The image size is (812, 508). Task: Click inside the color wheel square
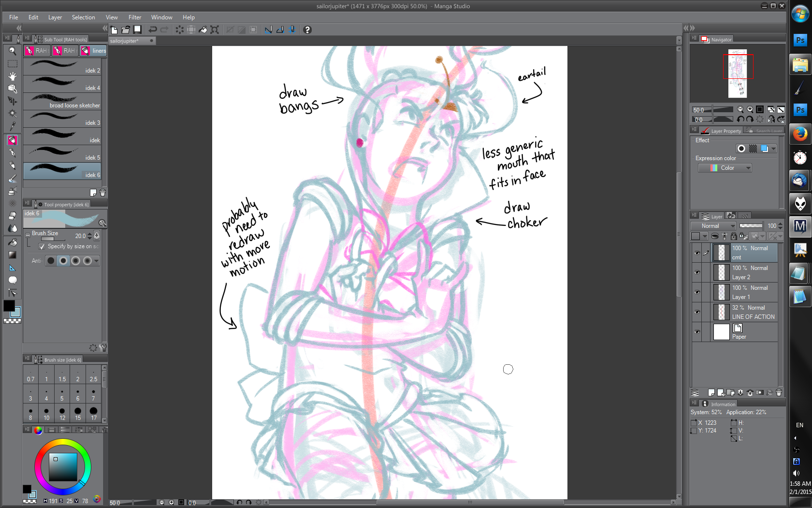[x=63, y=467]
